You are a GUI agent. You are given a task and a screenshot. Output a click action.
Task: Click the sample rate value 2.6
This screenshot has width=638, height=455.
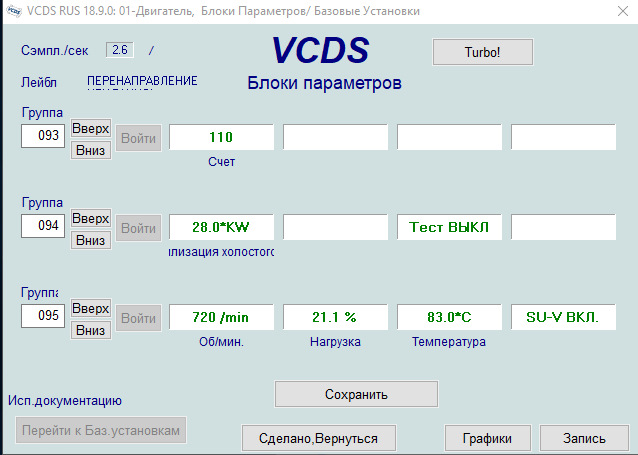click(x=120, y=50)
